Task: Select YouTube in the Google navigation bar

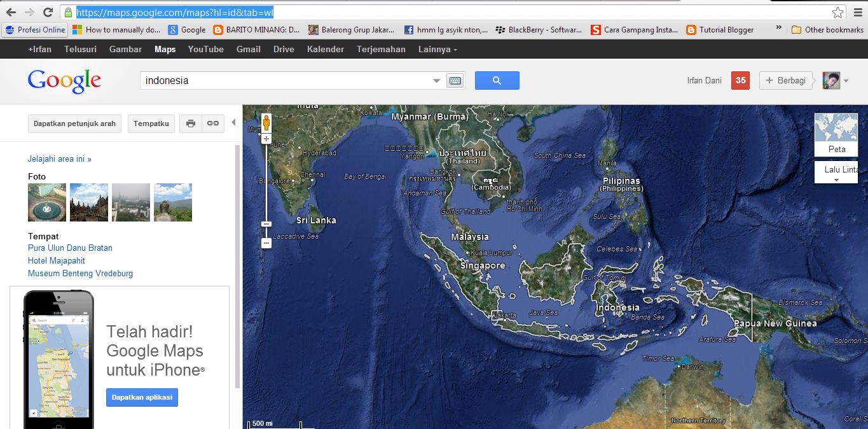Action: (x=205, y=49)
